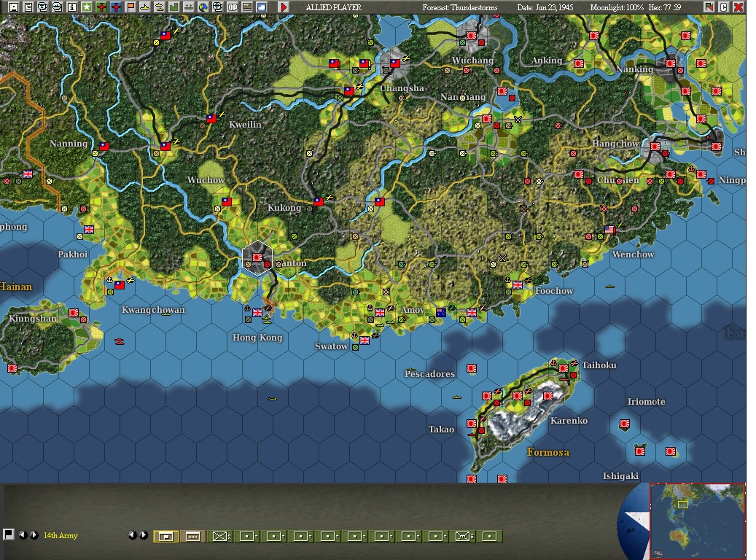Click the Hainan label on map

(16, 287)
